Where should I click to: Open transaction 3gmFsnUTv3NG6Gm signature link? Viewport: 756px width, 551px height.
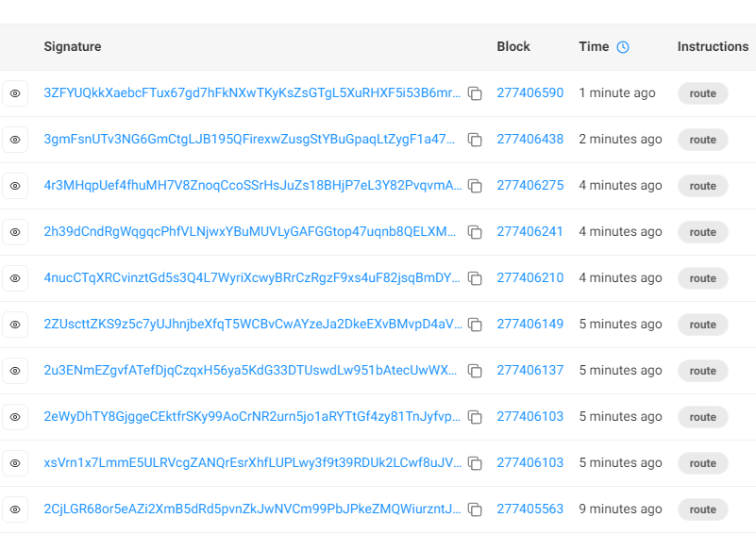pyautogui.click(x=249, y=139)
